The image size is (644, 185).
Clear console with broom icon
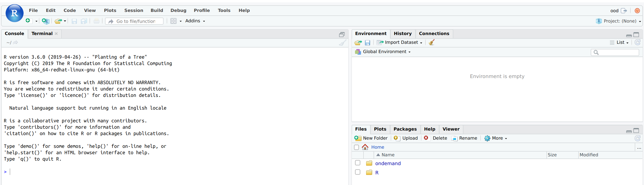[x=342, y=42]
